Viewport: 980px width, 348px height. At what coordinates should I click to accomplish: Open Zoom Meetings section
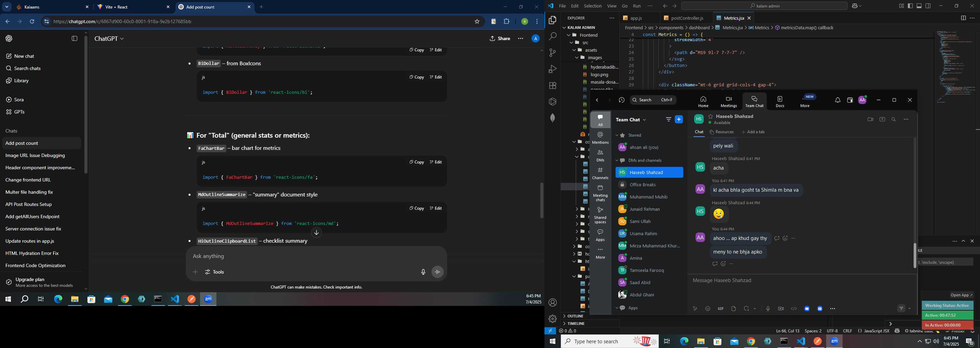pyautogui.click(x=729, y=101)
